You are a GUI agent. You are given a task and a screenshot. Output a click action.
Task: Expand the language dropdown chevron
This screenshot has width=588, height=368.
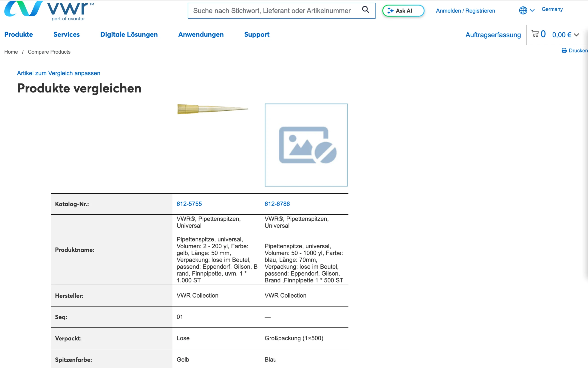click(x=532, y=11)
